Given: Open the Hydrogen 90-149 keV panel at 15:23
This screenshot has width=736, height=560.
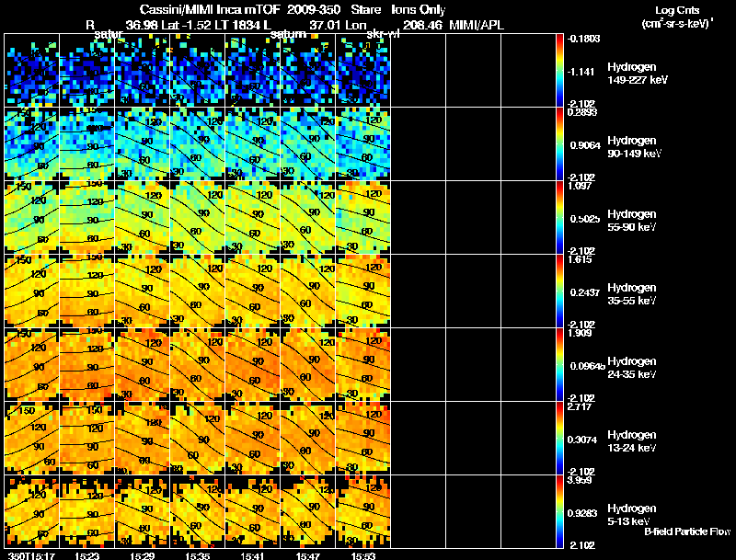Looking at the screenshot, I should (86, 144).
